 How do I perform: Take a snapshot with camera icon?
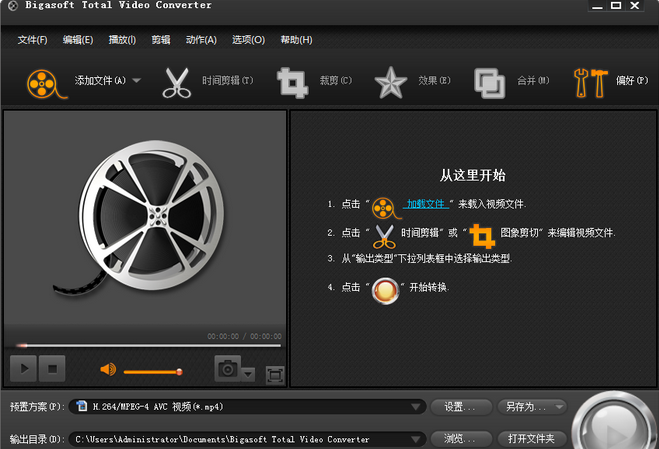tap(227, 369)
